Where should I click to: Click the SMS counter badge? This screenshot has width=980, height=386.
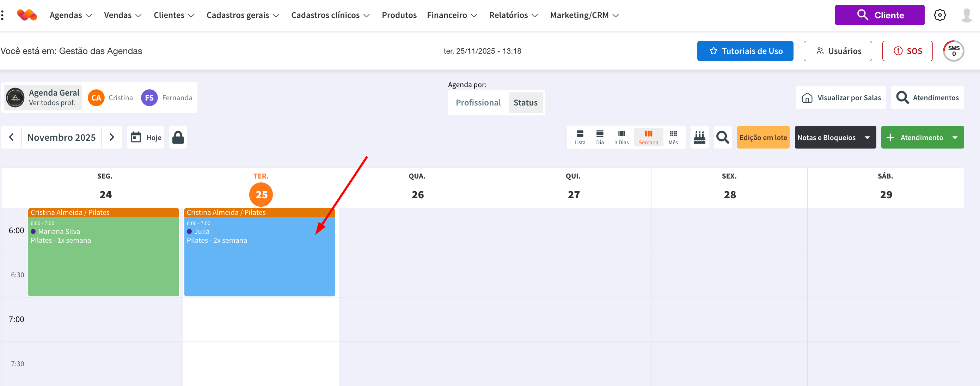tap(953, 51)
